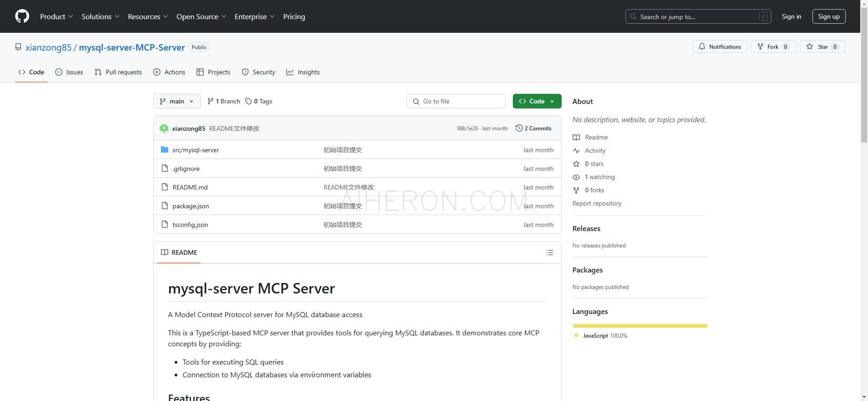Click the repository icon beside xianzong85
The width and height of the screenshot is (868, 401).
coord(18,47)
